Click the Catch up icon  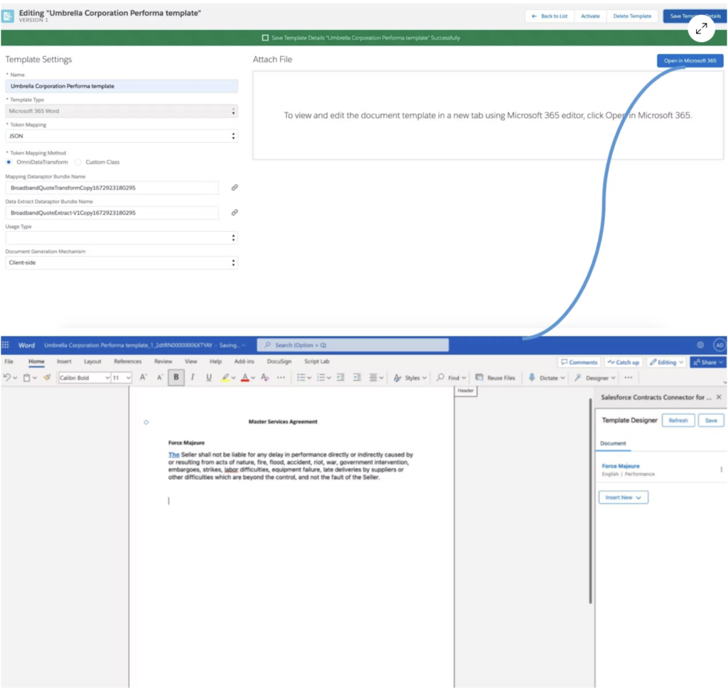pyautogui.click(x=623, y=363)
